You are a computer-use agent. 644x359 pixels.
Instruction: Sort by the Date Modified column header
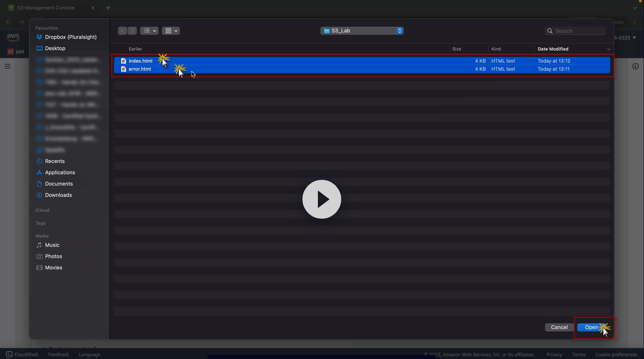click(x=553, y=49)
